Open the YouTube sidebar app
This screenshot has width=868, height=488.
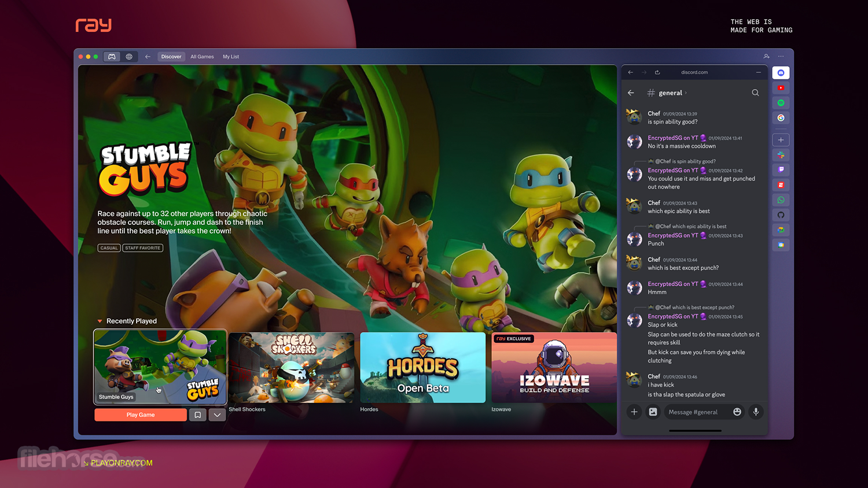click(x=781, y=88)
